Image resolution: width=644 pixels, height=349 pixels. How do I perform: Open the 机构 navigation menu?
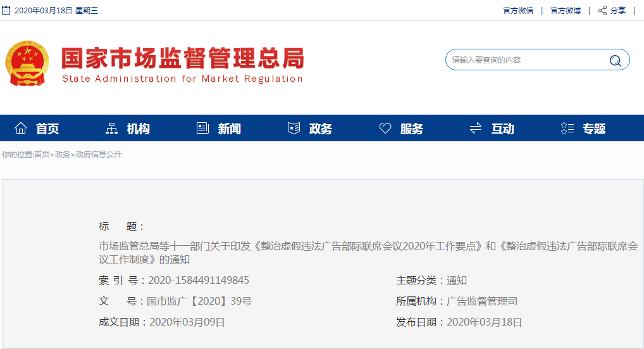pos(139,129)
